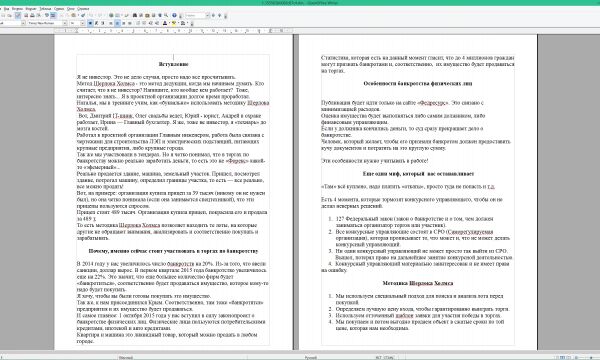Toggle Nonprinting Characters display
This screenshot has height=360, width=600.
pyautogui.click(x=160, y=15)
